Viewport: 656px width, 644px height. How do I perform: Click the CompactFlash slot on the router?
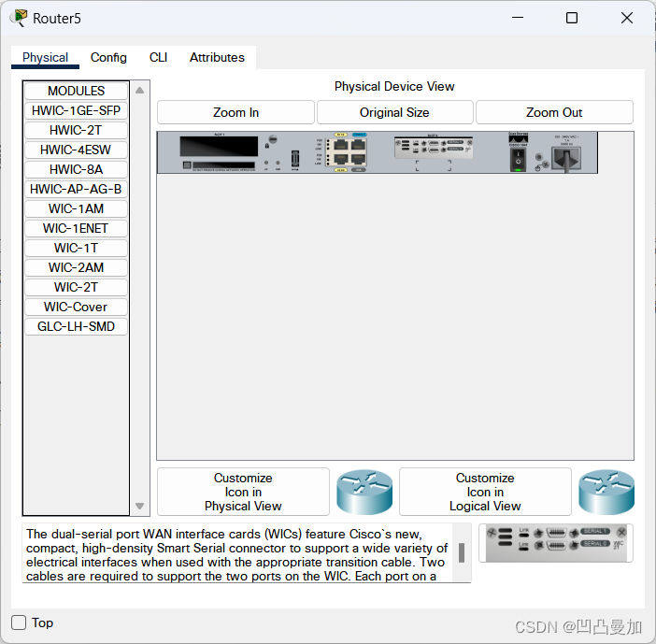223,165
